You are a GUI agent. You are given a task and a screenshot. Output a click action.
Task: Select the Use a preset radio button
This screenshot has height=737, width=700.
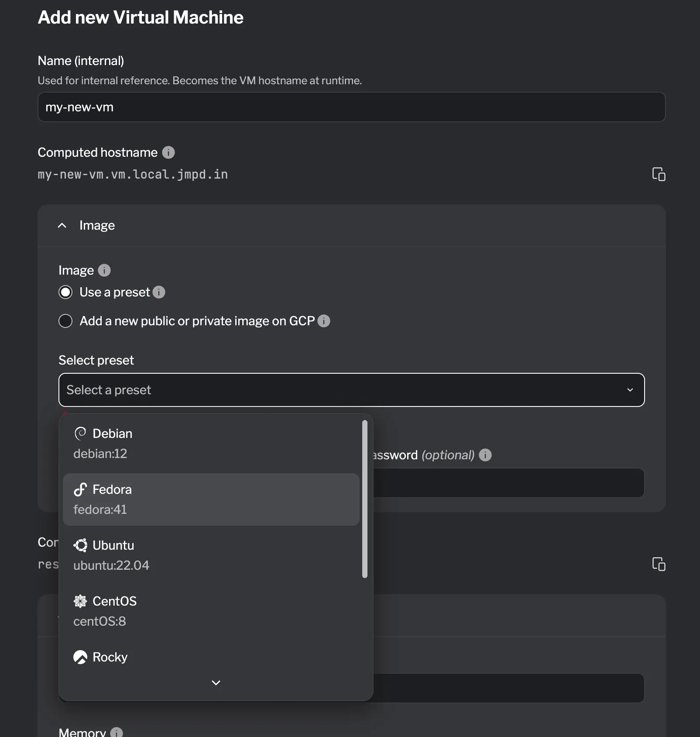coord(65,292)
